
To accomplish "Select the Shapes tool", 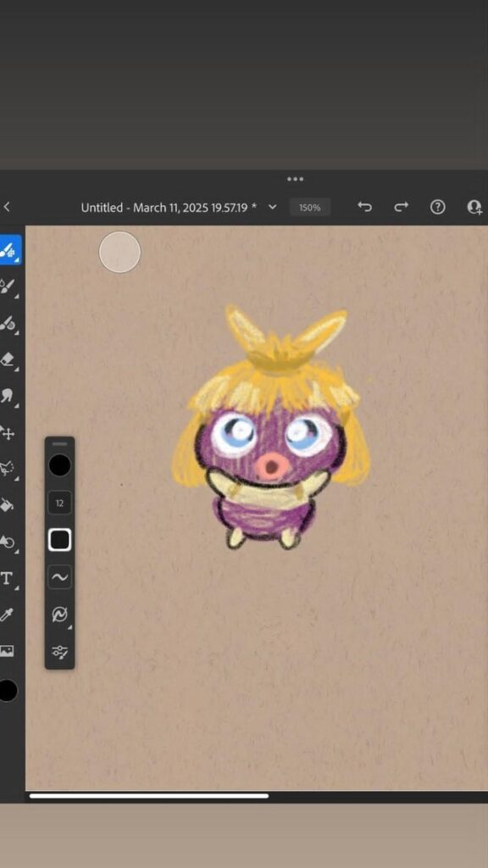I will pyautogui.click(x=7, y=542).
